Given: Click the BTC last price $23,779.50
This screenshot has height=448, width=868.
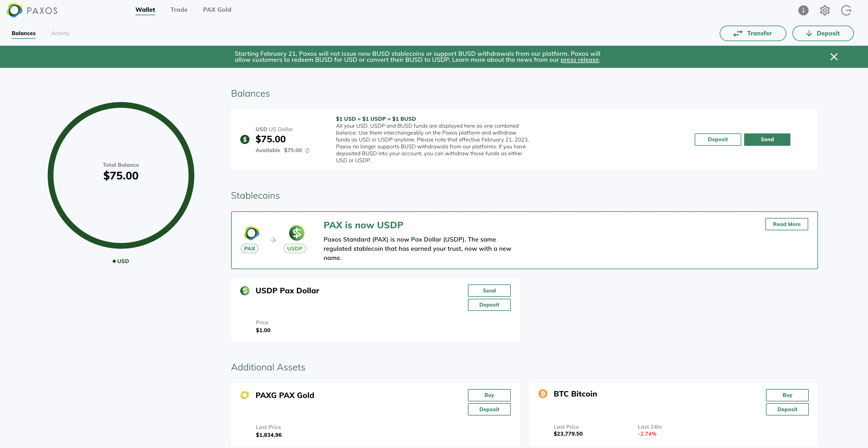Looking at the screenshot, I should tap(568, 434).
